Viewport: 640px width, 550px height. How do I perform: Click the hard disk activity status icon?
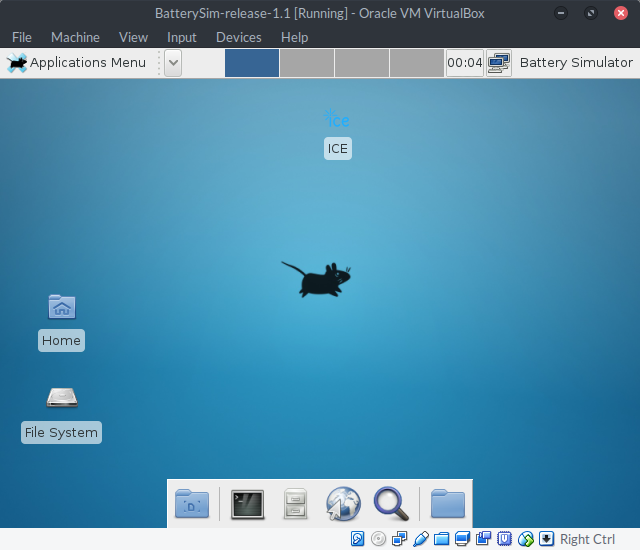pyautogui.click(x=358, y=539)
